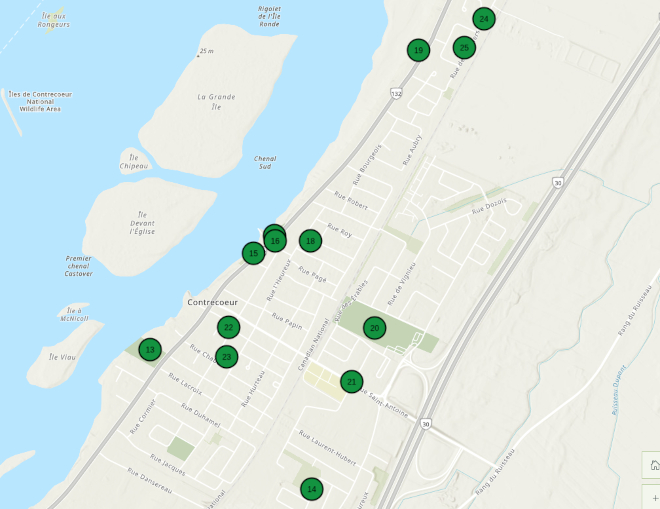Select map marker number 23
This screenshot has height=509, width=660.
pyautogui.click(x=227, y=357)
